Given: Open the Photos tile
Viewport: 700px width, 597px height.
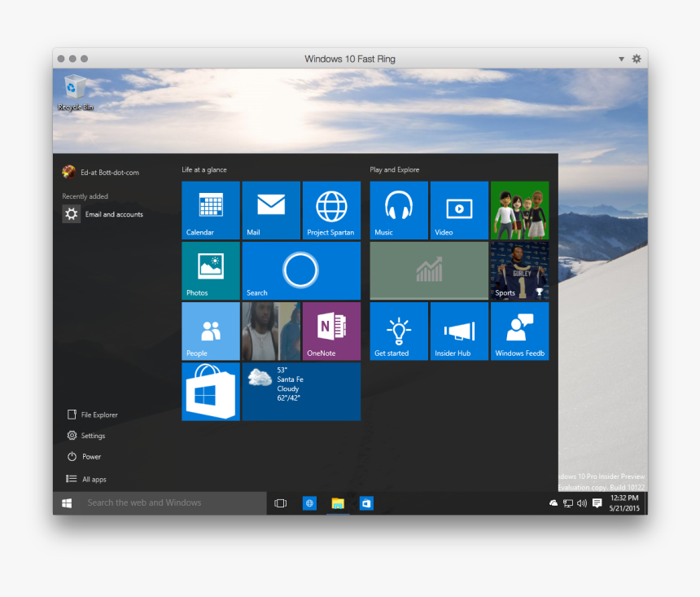Looking at the screenshot, I should 211,270.
